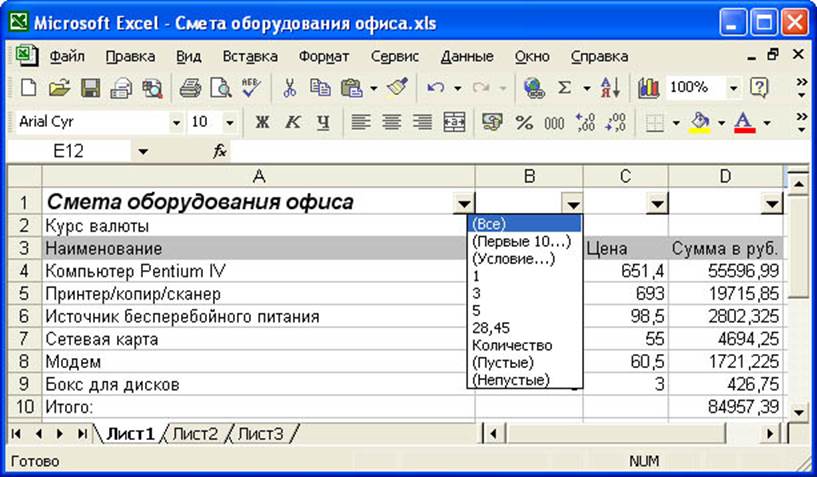Apply percent style format
The height and width of the screenshot is (477, 817).
pos(524,123)
